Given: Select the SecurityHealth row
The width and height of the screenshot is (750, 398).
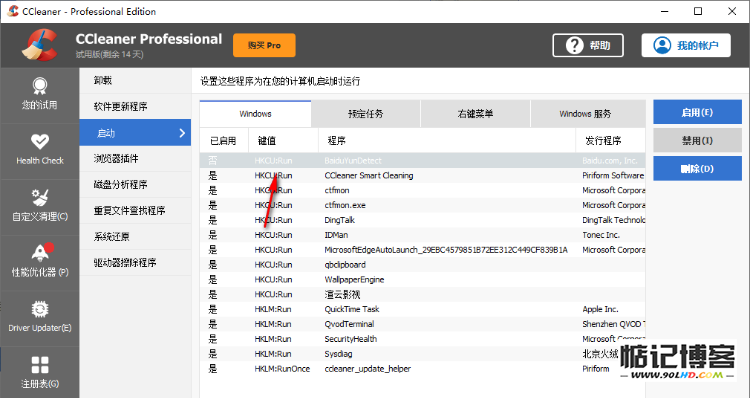Looking at the screenshot, I should coord(422,339).
